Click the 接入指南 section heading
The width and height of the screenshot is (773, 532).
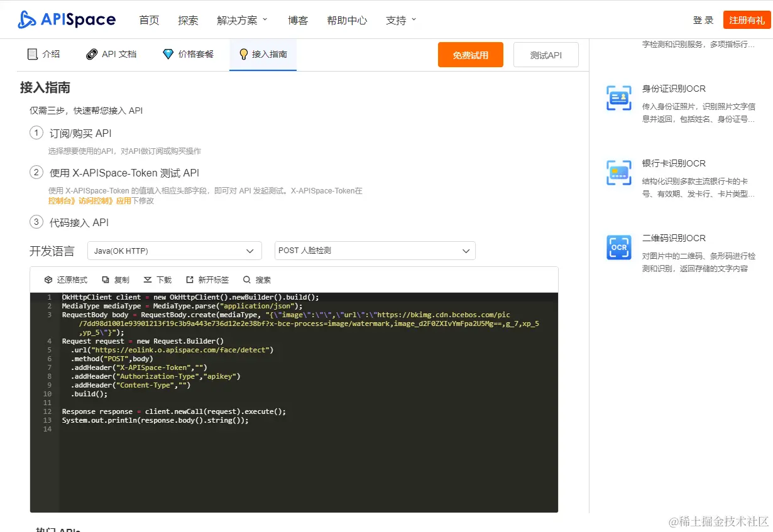click(x=45, y=87)
